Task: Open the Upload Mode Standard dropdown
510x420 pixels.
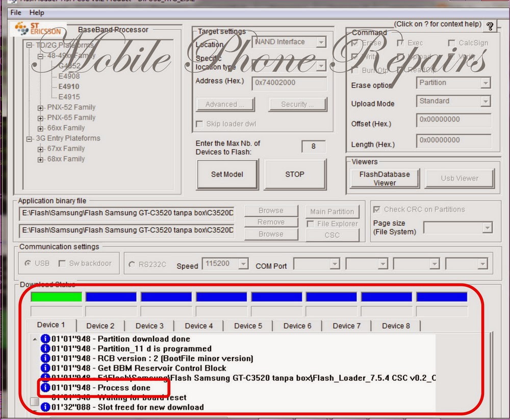Action: (x=486, y=101)
